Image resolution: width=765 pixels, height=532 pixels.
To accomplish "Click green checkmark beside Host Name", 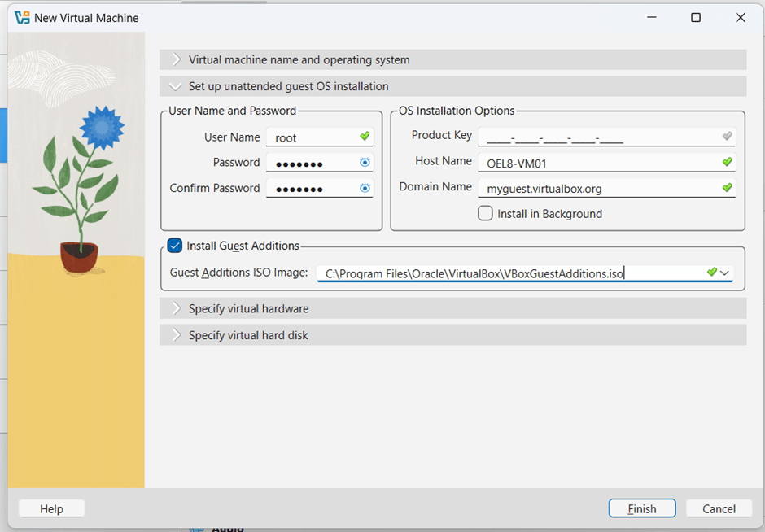I will click(727, 162).
